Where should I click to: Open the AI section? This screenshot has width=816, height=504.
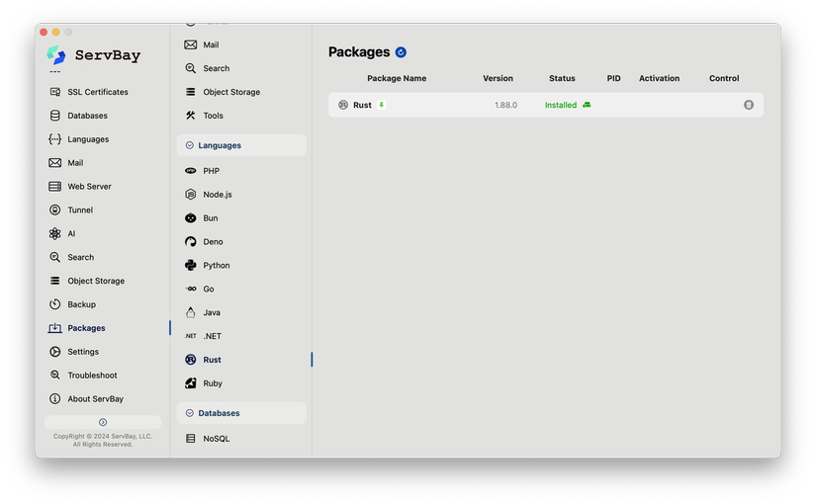(x=62, y=233)
